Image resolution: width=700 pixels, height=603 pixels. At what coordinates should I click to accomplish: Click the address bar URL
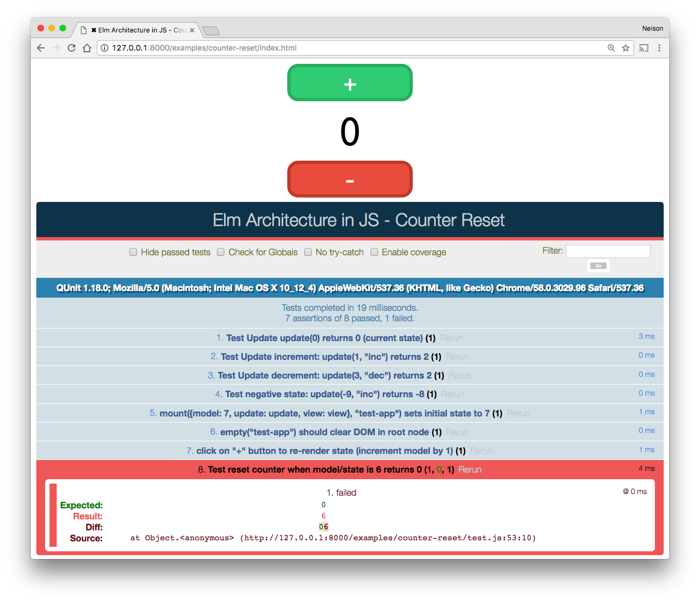pos(204,48)
